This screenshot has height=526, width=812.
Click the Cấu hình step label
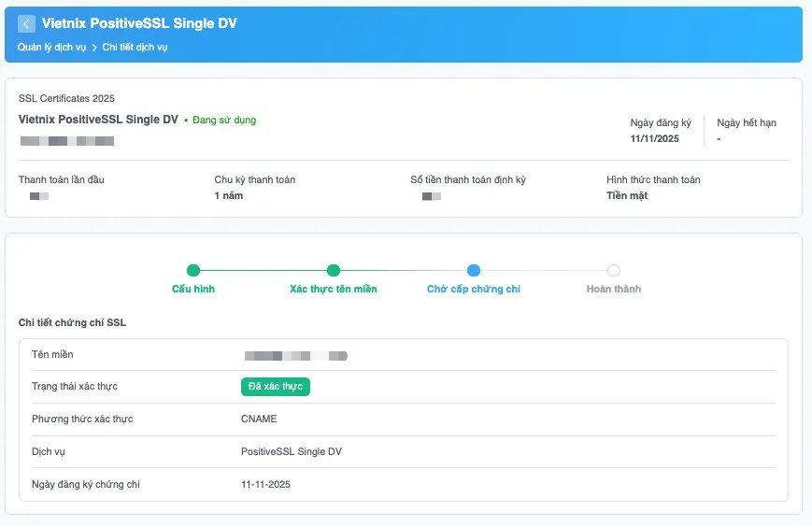[193, 290]
